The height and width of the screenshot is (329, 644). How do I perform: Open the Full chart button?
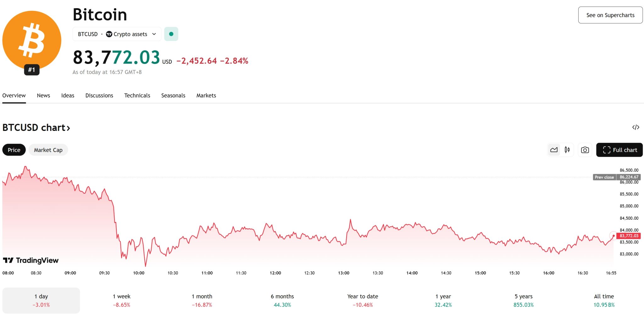coord(619,150)
